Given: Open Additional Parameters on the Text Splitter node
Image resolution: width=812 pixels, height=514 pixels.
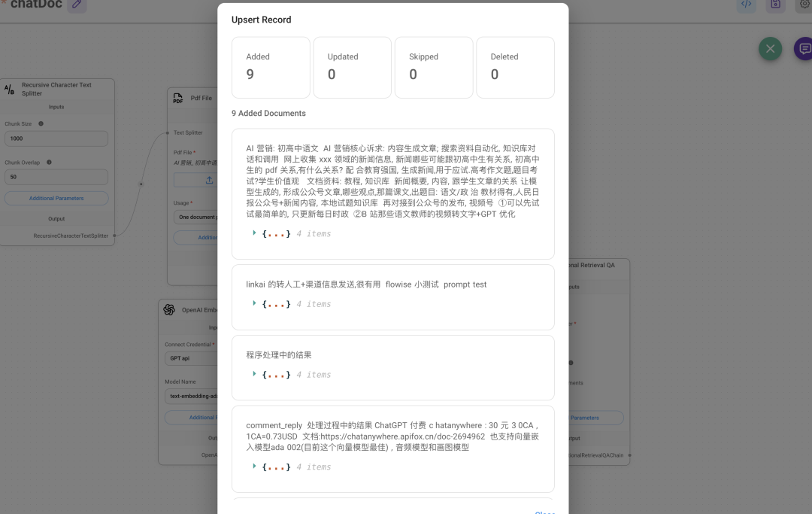Looking at the screenshot, I should point(56,197).
